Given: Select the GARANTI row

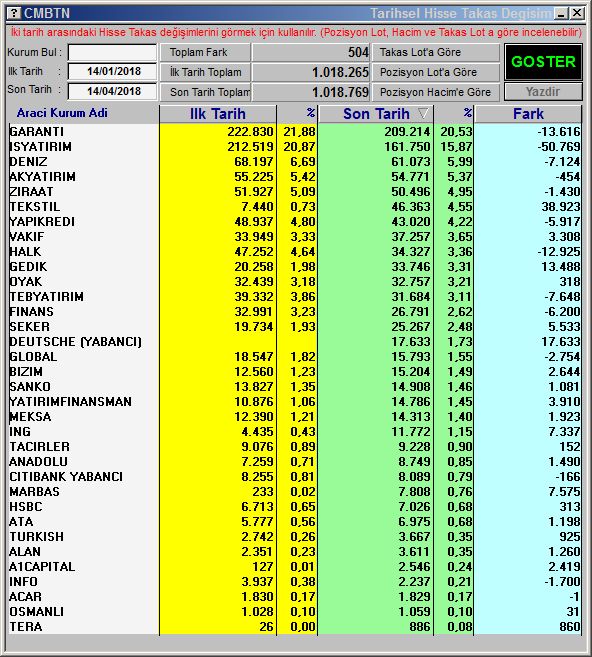Looking at the screenshot, I should click(x=295, y=132).
